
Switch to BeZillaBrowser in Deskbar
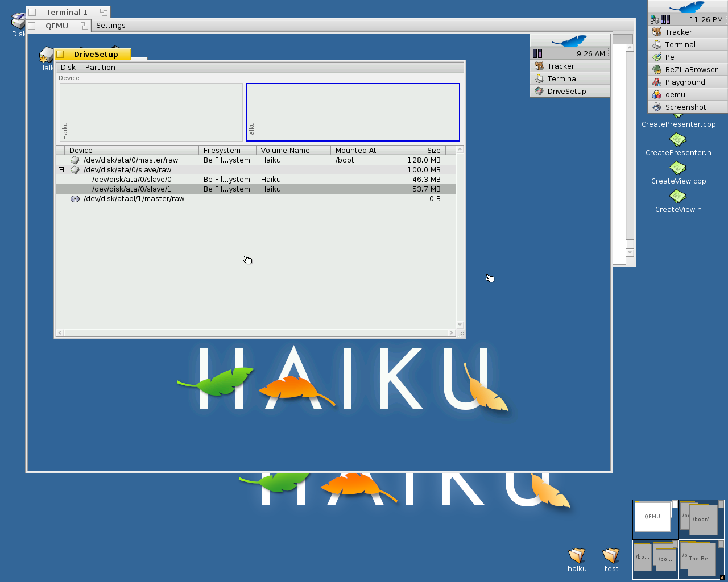[687, 70]
